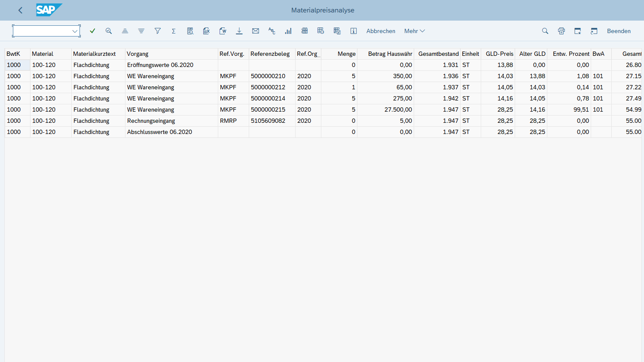Click the 99,51 percent cell
Screen dimensions: 644x362
click(x=569, y=110)
